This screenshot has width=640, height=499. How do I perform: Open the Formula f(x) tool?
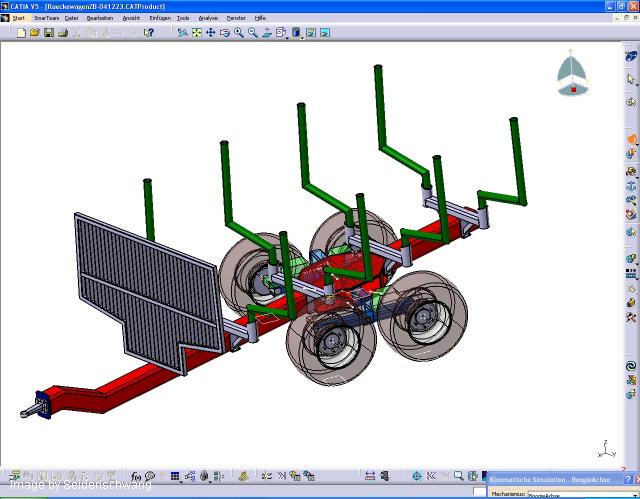(136, 476)
